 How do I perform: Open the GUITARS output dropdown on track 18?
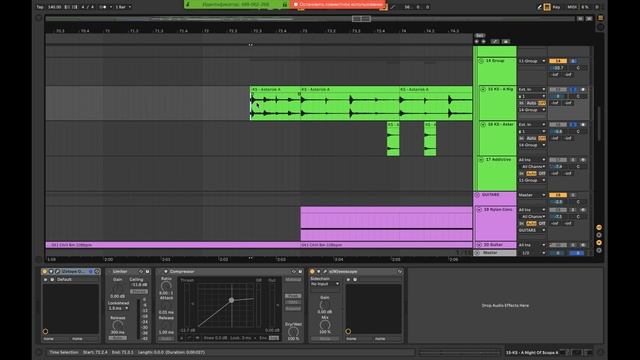click(x=532, y=230)
